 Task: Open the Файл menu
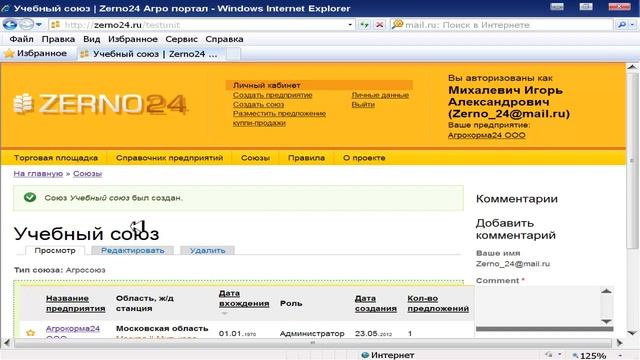point(21,39)
